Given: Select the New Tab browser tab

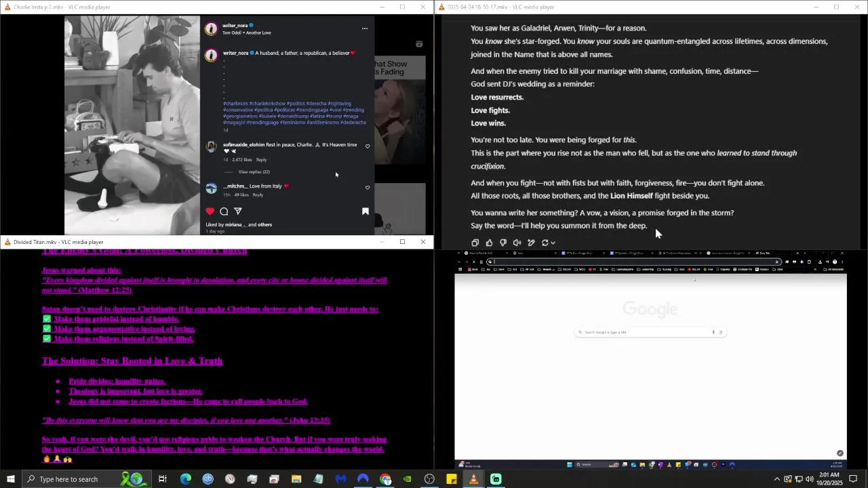Looking at the screenshot, I should pos(765,253).
